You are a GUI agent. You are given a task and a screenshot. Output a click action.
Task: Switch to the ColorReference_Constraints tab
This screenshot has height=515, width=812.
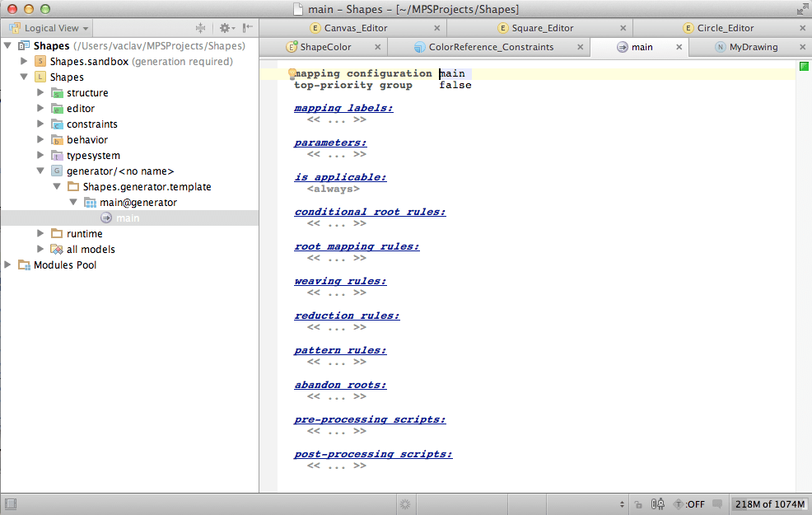[491, 47]
